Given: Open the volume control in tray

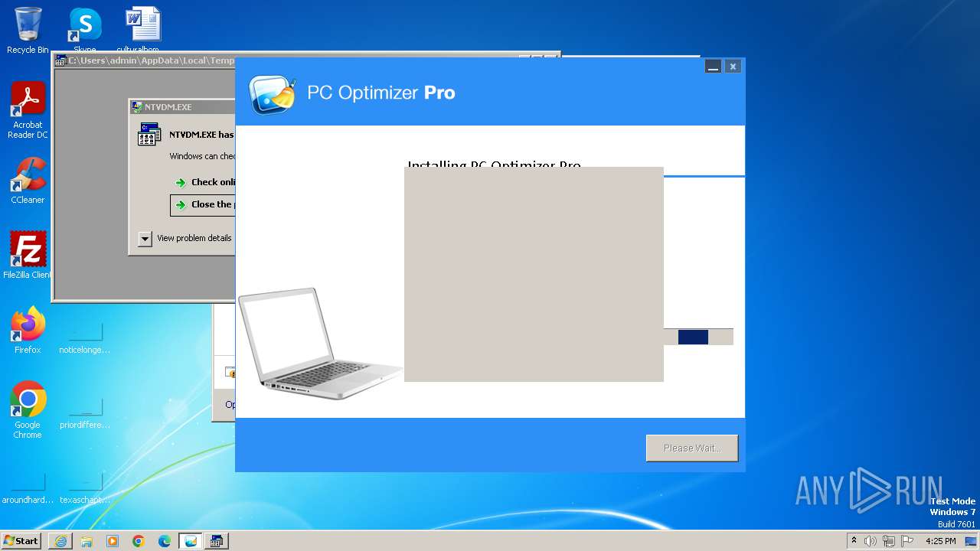Looking at the screenshot, I should [x=871, y=541].
